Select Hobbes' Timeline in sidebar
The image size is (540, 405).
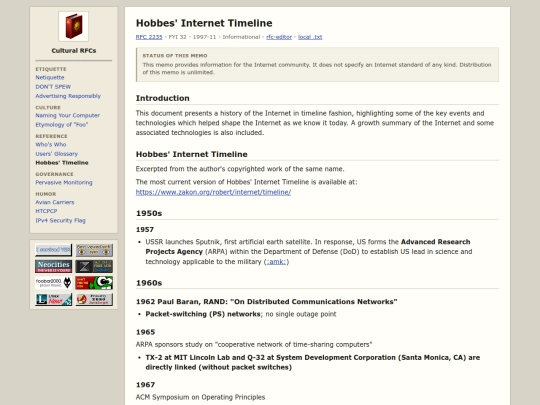pyautogui.click(x=62, y=163)
